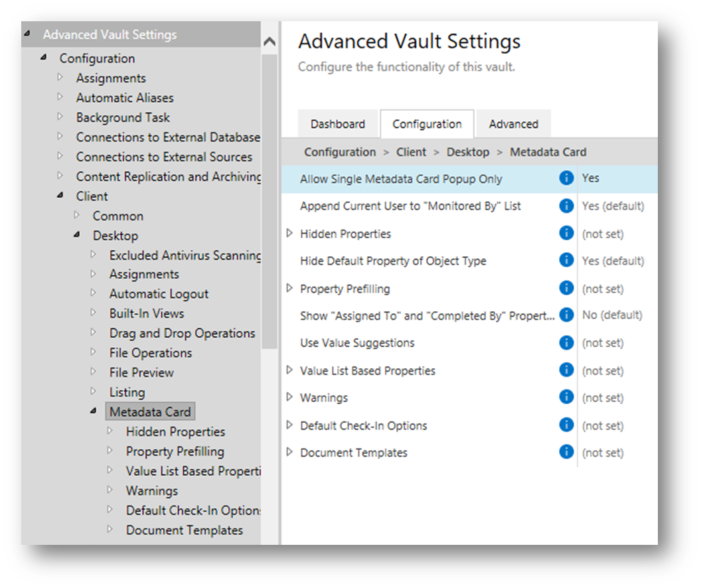Switch to the Dashboard tab

tap(337, 124)
